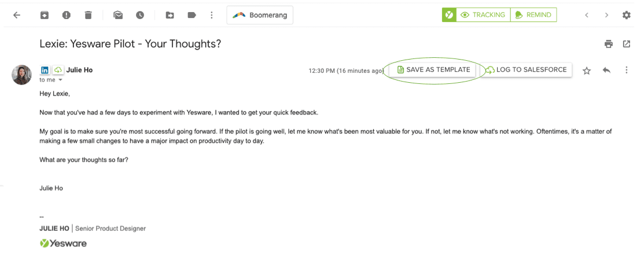Viewport: 644px width, 272px height.
Task: Snooze this email with clock icon
Action: pos(140,15)
